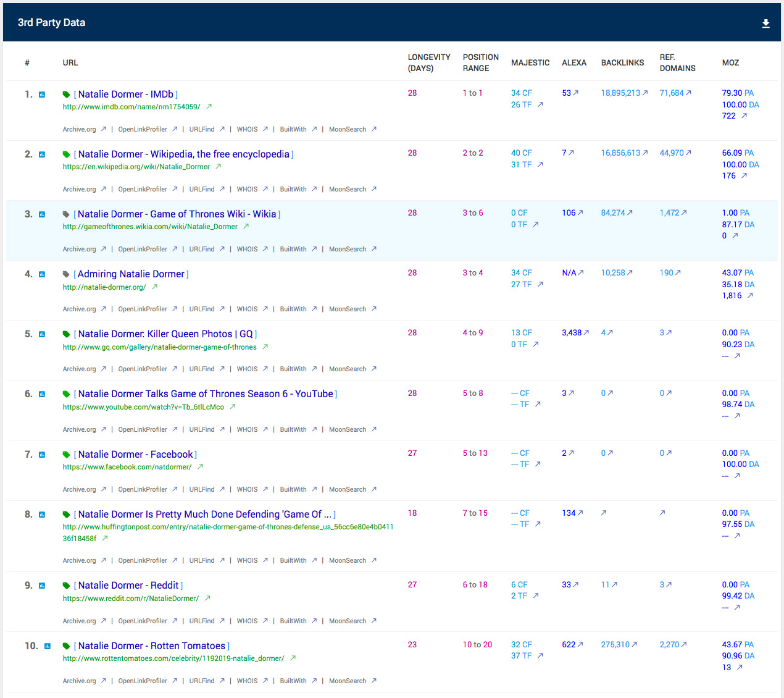Open Natalie Dormer Talks Game of Thrones YouTube link
This screenshot has width=784, height=698.
tap(206, 394)
